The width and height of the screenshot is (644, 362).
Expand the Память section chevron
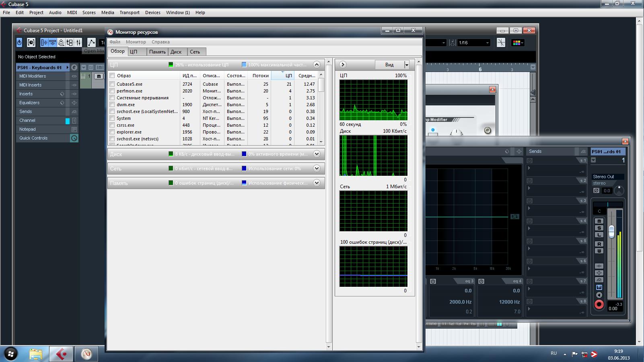317,183
